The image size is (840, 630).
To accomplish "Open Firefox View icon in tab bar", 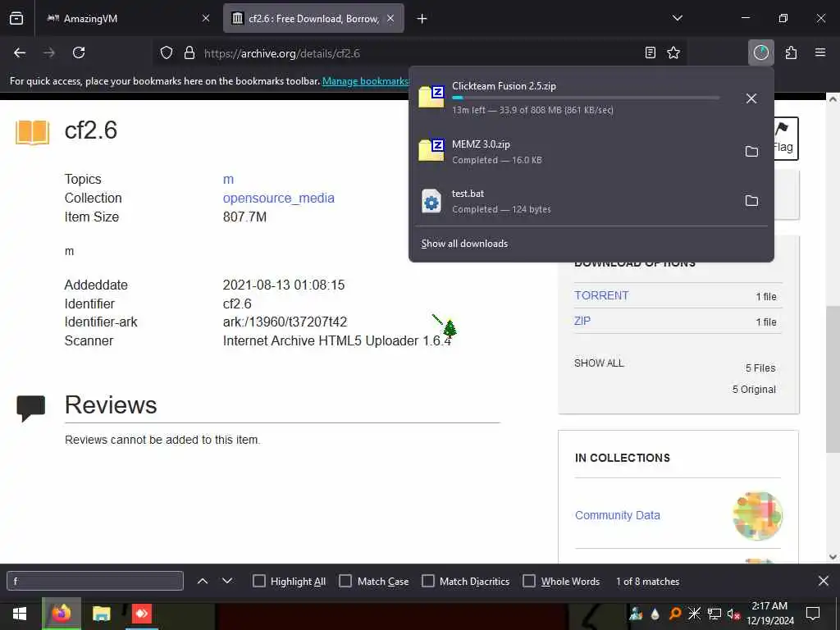I will pyautogui.click(x=16, y=18).
